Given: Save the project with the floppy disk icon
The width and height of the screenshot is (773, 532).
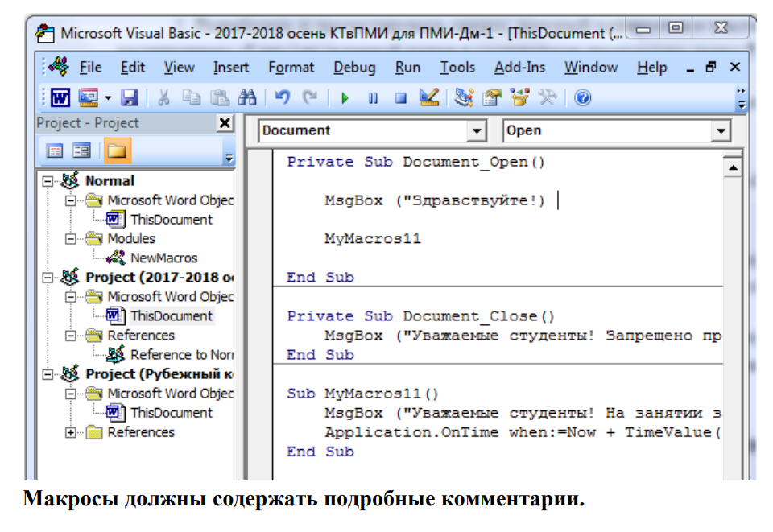Looking at the screenshot, I should 130,98.
